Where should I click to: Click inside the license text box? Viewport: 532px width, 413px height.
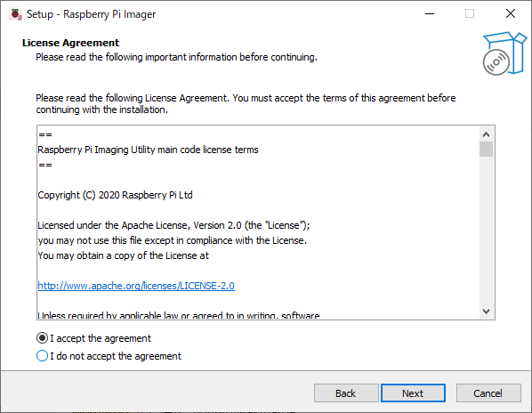(258, 223)
